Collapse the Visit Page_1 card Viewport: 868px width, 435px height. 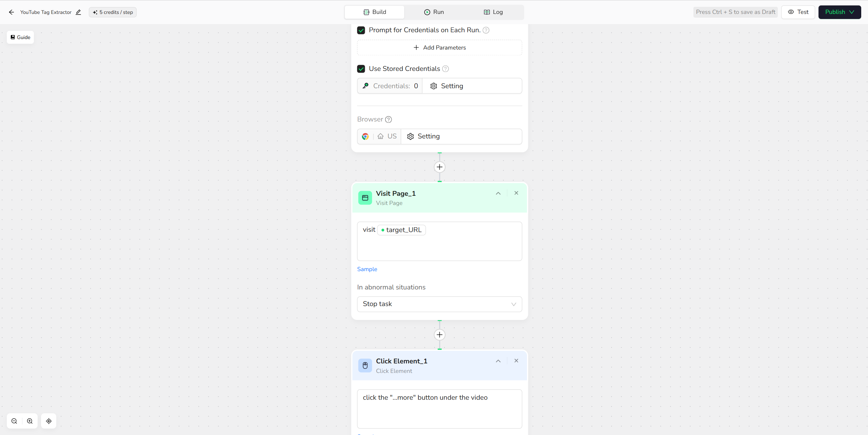pyautogui.click(x=498, y=193)
